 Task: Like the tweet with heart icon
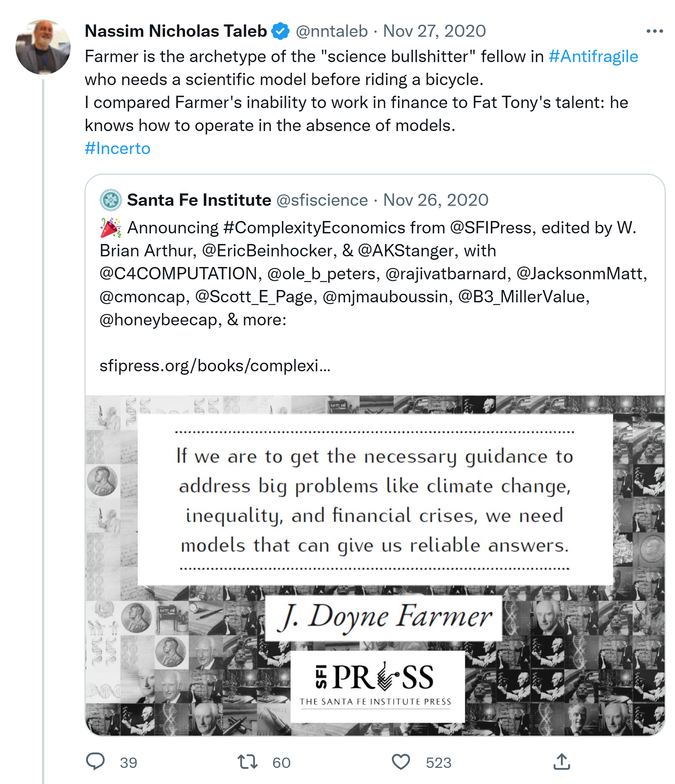click(x=400, y=762)
